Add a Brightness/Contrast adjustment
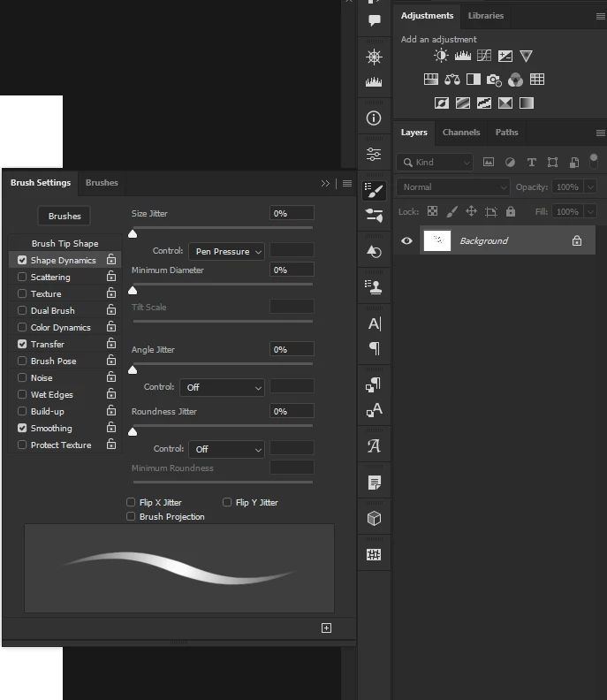 point(441,56)
